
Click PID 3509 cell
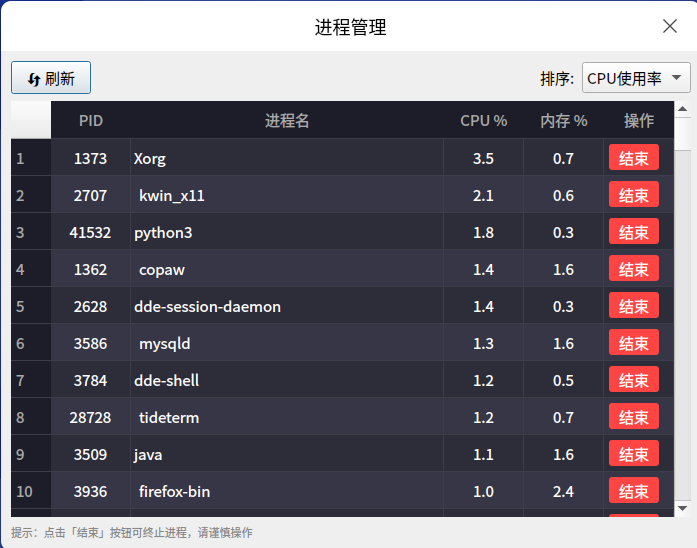tap(91, 454)
